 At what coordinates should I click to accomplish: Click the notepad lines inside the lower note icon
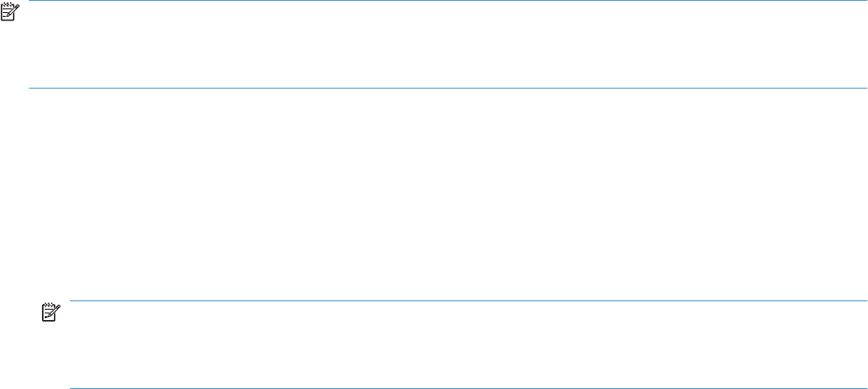(48, 314)
